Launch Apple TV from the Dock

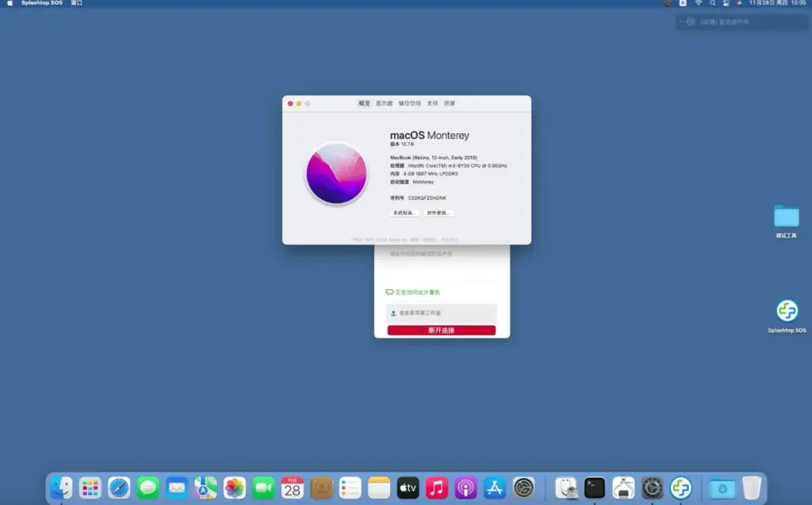click(408, 488)
